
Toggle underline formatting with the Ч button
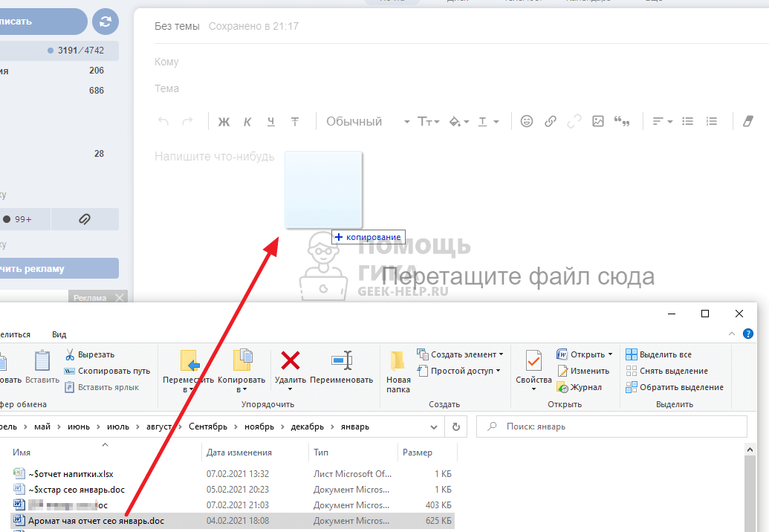pos(271,122)
